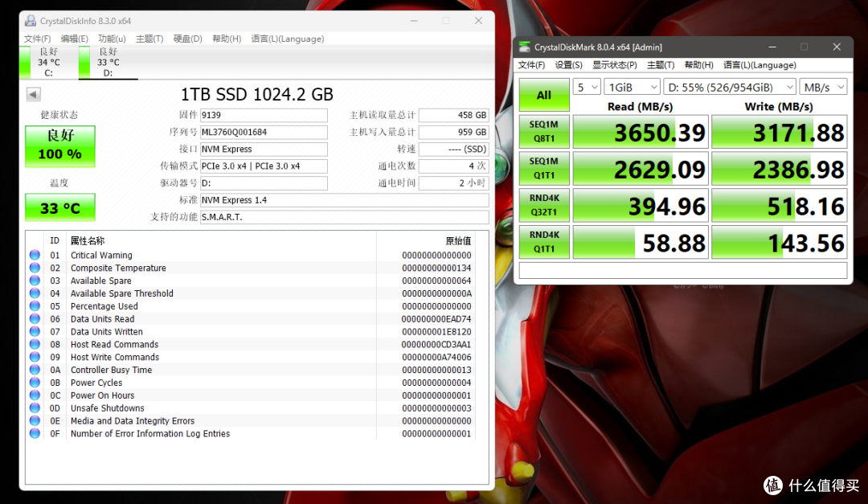Click the serial number field ML3760Q001684
Screen dimensions: 868x504
264,133
